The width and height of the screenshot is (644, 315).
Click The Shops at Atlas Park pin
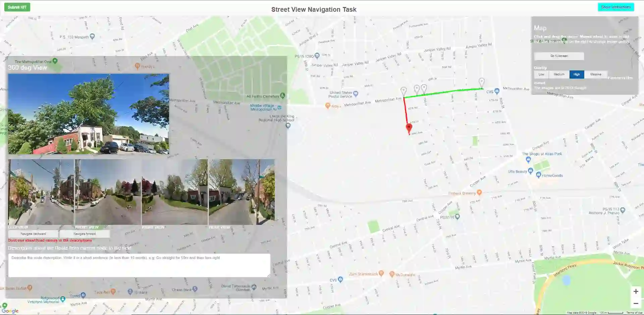(x=528, y=160)
